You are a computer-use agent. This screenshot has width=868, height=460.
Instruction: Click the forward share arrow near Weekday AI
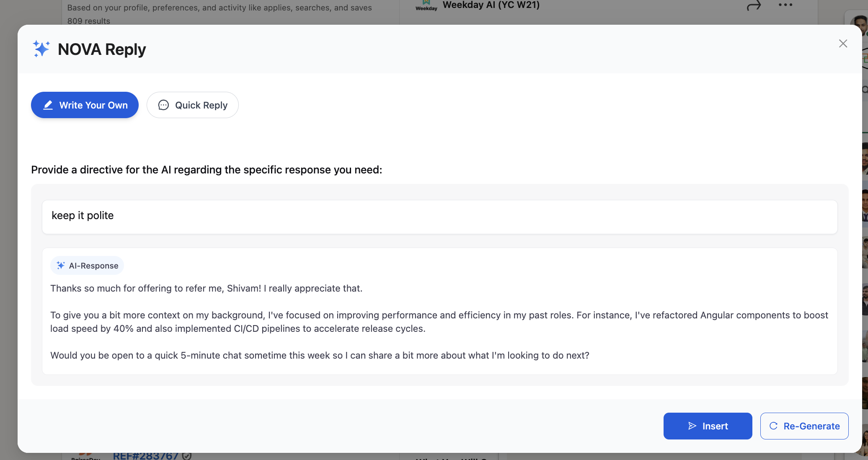(753, 6)
